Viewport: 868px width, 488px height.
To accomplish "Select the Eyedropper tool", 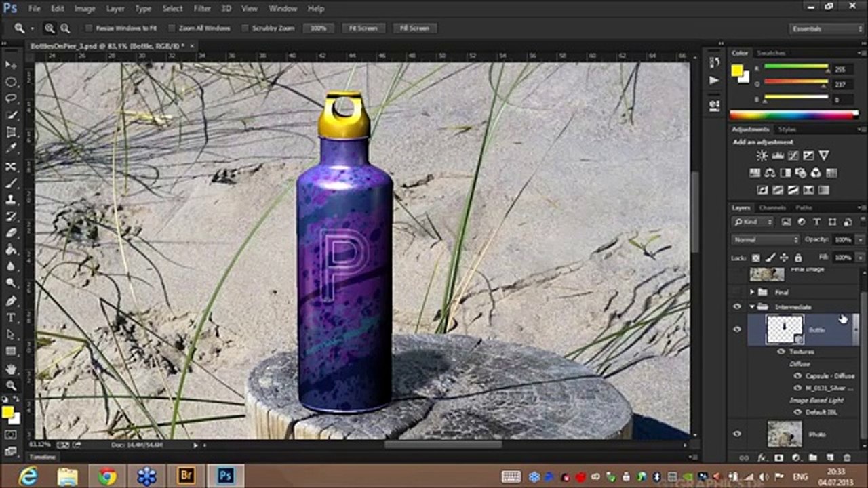I will click(x=11, y=149).
